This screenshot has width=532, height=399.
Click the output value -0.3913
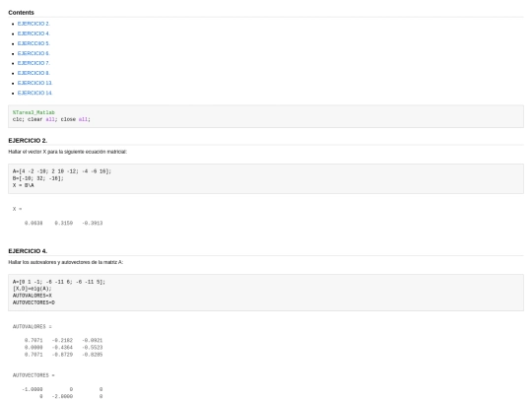(93, 223)
